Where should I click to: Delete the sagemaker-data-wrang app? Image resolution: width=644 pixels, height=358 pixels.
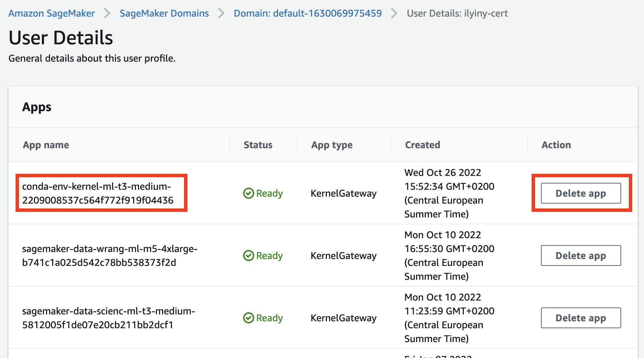pos(581,256)
